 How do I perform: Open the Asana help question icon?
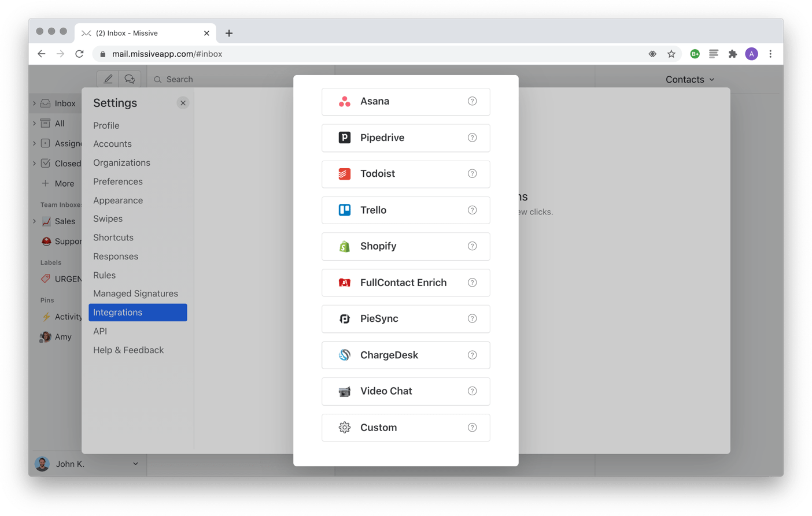pos(472,101)
